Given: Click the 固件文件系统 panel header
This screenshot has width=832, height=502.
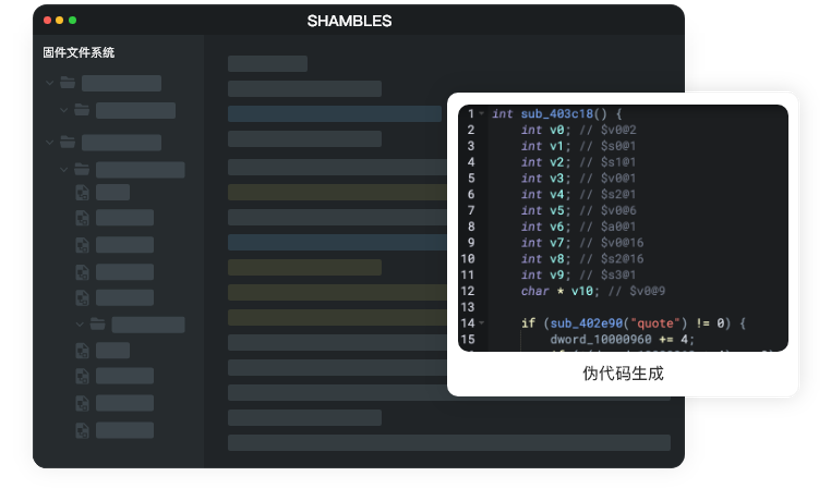Looking at the screenshot, I should (x=79, y=53).
